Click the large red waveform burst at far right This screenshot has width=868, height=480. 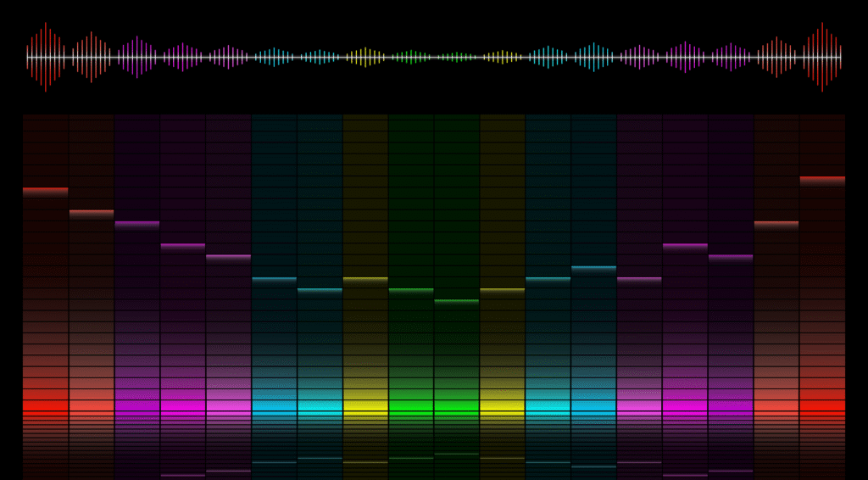point(821,57)
